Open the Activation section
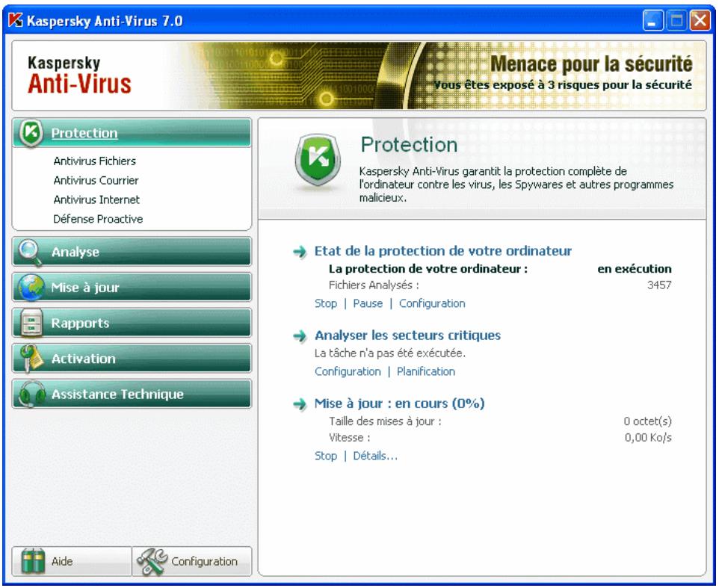The height and width of the screenshot is (588, 719). coord(132,359)
